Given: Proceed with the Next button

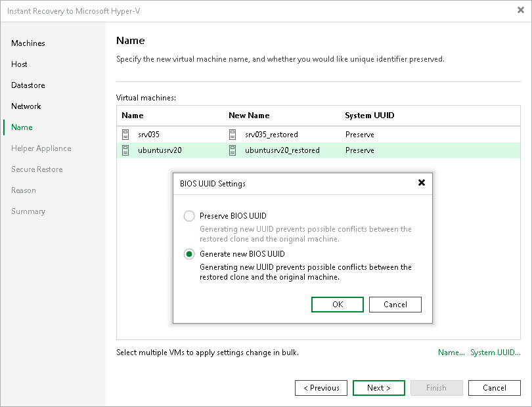Looking at the screenshot, I should (379, 388).
